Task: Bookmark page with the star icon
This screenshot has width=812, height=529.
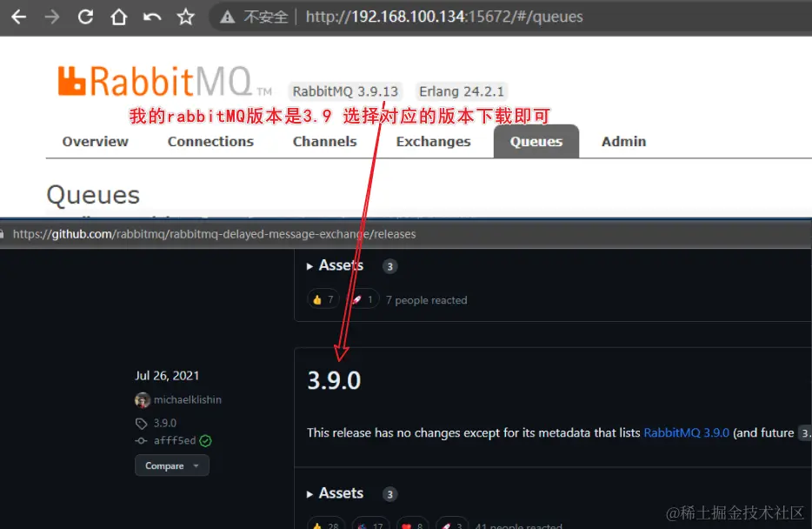Action: point(185,17)
